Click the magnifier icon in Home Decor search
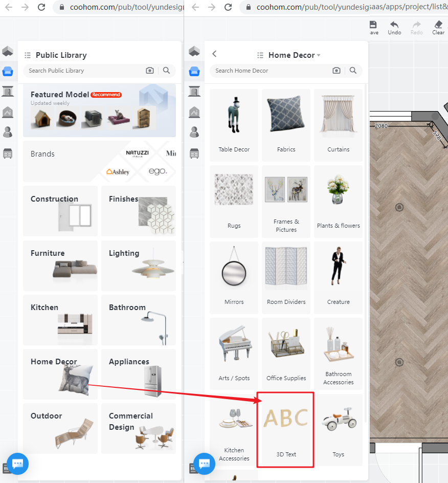 [353, 71]
